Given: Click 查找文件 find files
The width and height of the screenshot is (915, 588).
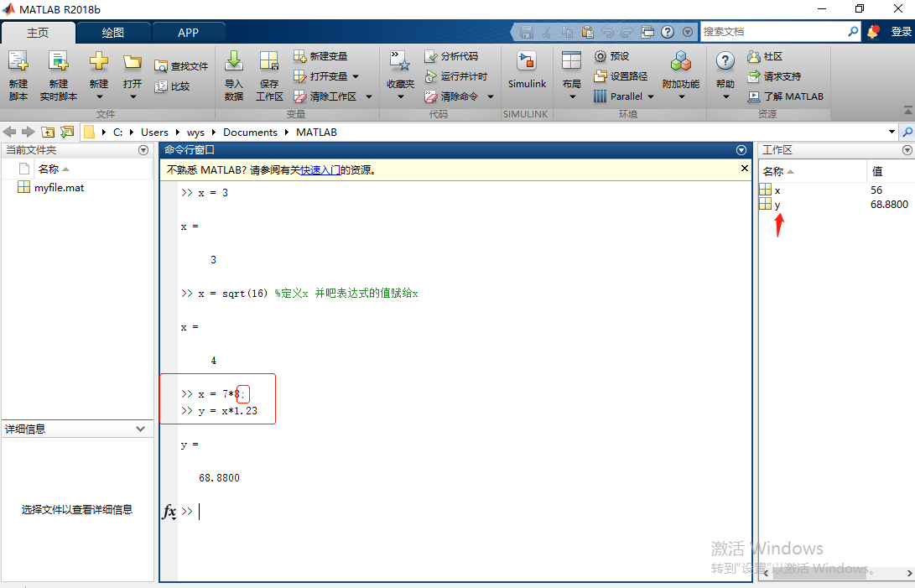Looking at the screenshot, I should pos(181,66).
